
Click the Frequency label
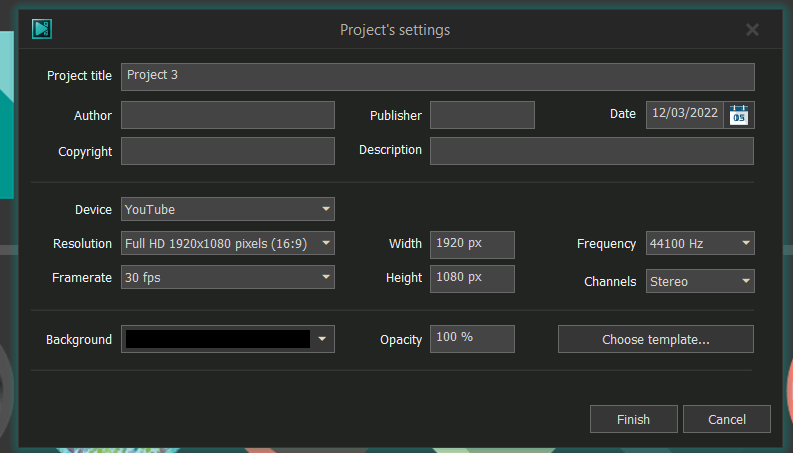[606, 244]
